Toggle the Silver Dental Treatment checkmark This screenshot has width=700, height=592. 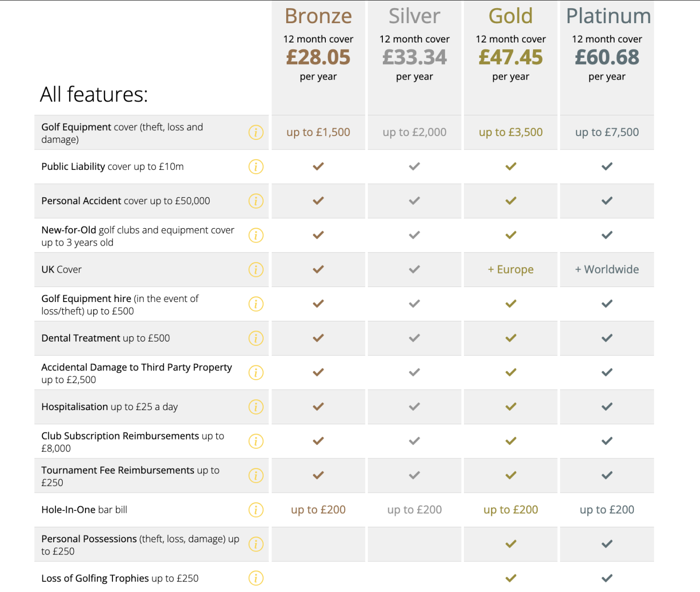point(414,338)
